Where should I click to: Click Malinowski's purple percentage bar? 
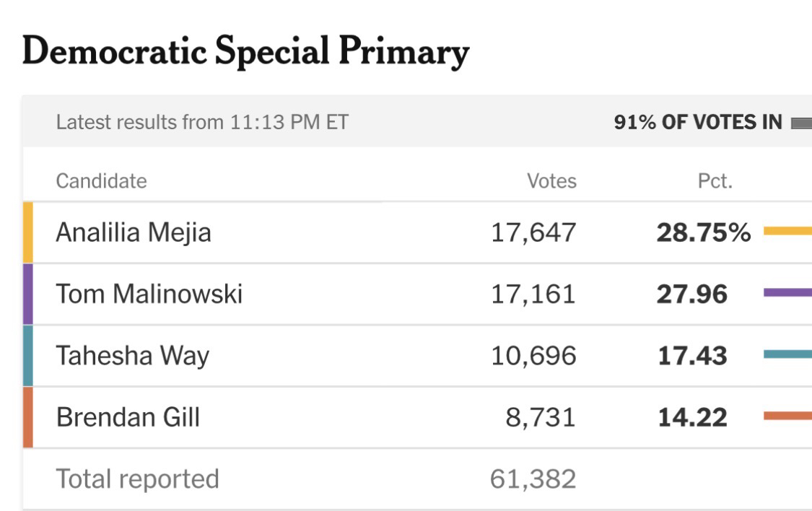(x=787, y=293)
